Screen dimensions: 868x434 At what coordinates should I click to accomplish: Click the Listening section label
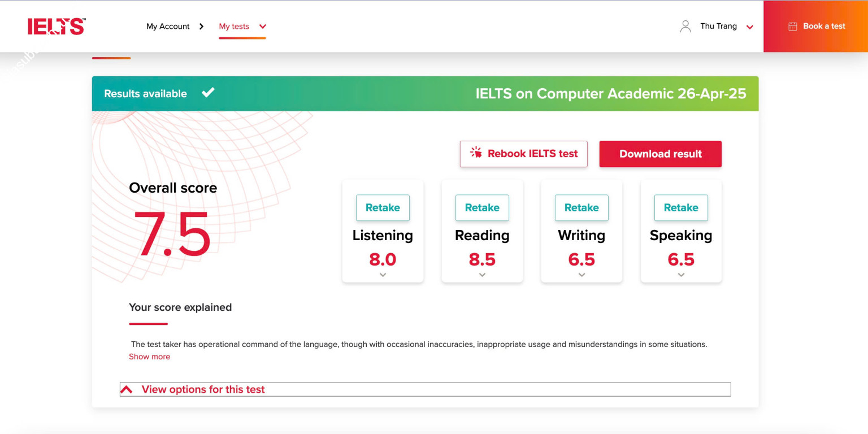click(383, 235)
